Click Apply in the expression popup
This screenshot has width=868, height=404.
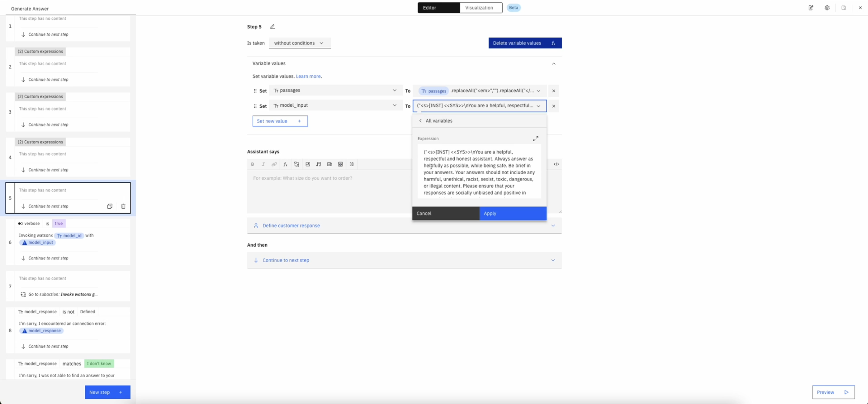pos(512,213)
